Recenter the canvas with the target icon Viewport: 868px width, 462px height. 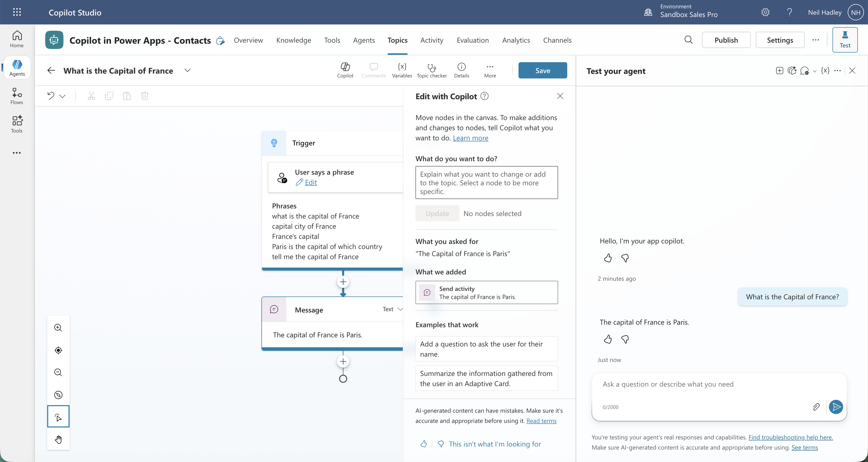tap(58, 350)
